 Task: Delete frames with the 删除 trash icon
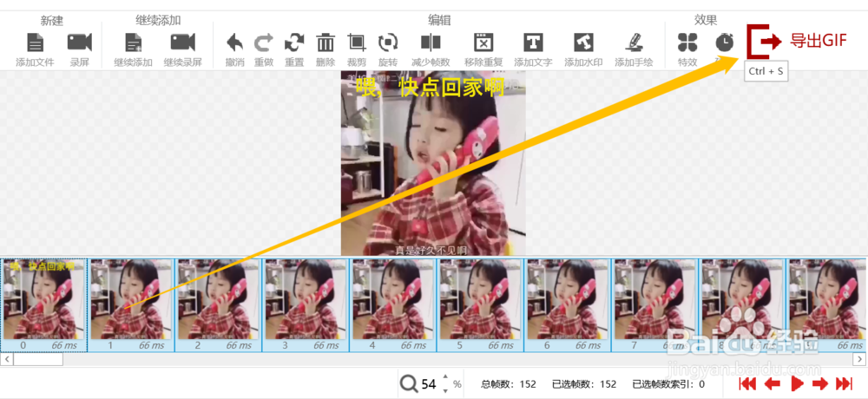[x=325, y=43]
